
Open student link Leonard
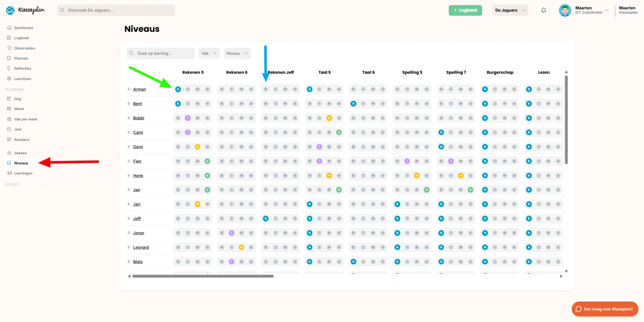(x=141, y=247)
